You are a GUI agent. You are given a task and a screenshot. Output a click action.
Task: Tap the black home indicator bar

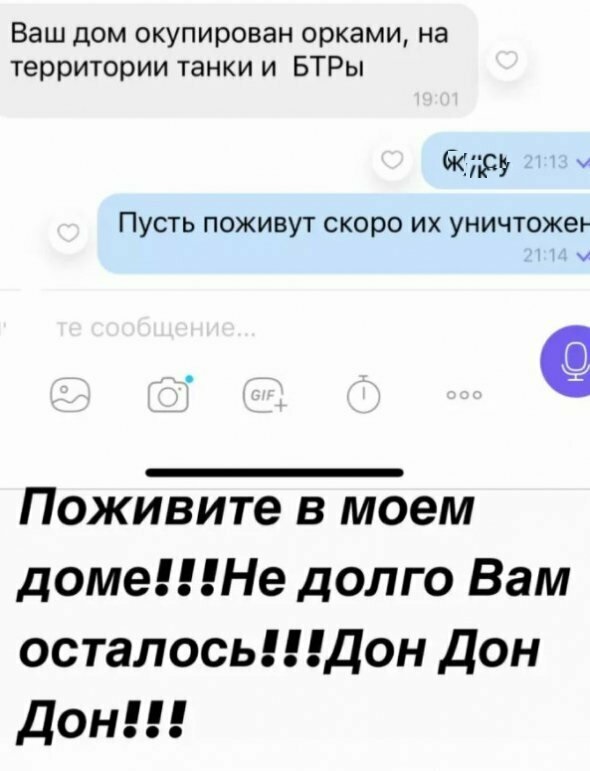pos(275,472)
